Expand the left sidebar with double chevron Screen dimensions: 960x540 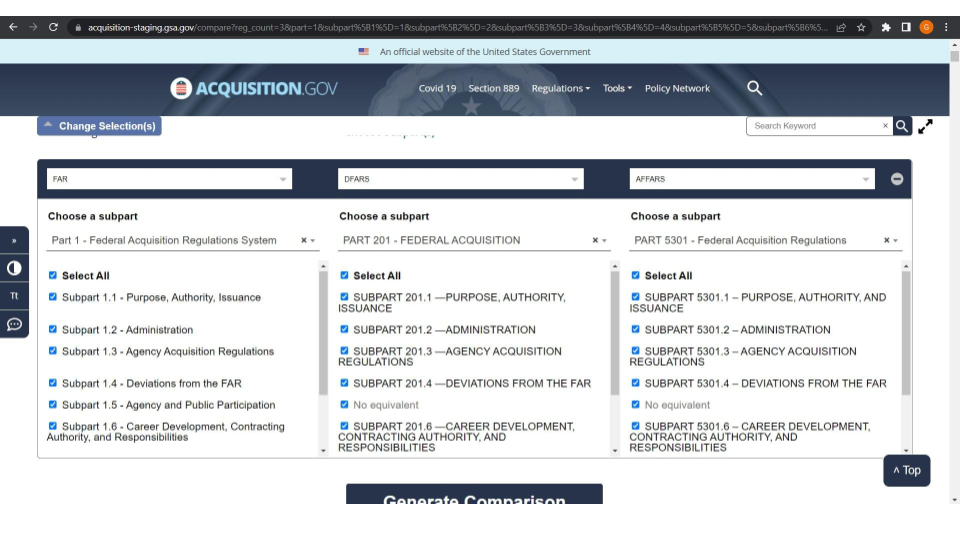(14, 241)
